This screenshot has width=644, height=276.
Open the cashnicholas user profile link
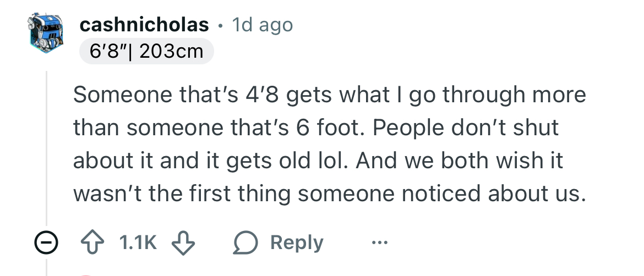pos(144,25)
